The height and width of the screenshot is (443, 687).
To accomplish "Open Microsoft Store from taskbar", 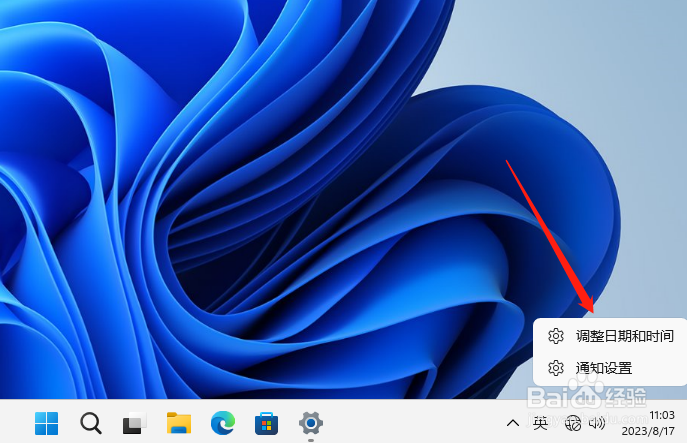I will point(266,423).
